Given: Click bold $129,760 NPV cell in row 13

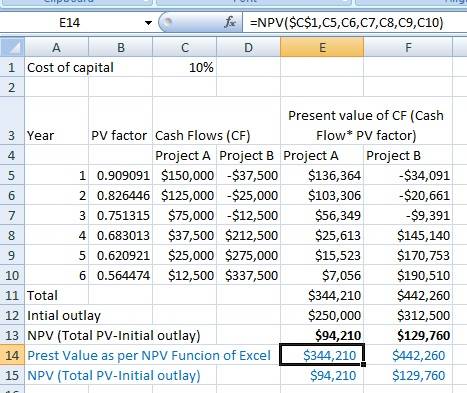Looking at the screenshot, I should click(x=408, y=335).
